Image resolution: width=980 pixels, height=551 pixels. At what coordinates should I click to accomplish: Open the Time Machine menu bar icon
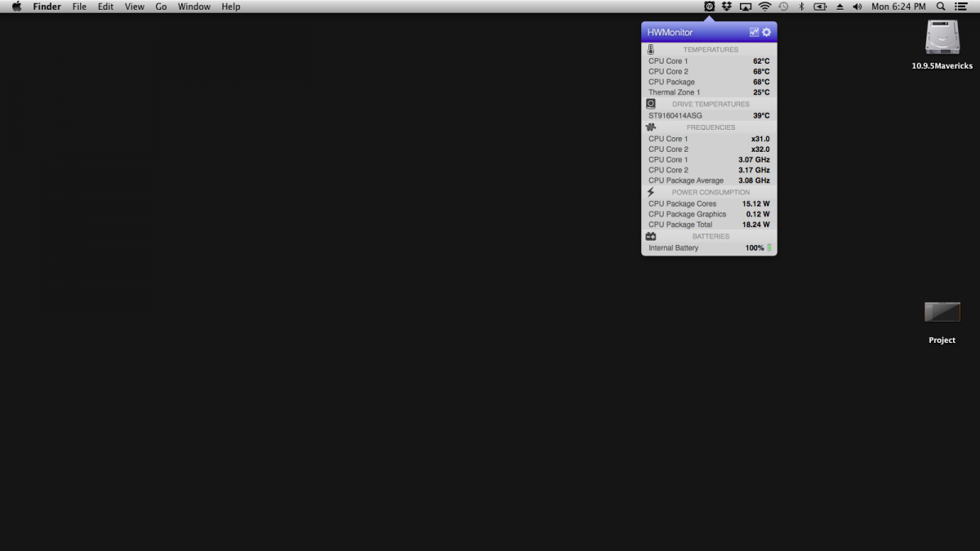coord(783,7)
